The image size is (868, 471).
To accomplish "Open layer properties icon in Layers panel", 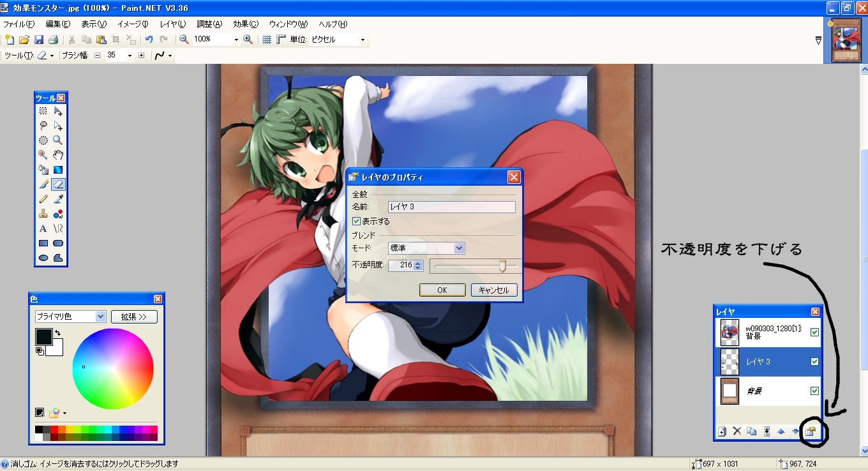I will tap(811, 431).
